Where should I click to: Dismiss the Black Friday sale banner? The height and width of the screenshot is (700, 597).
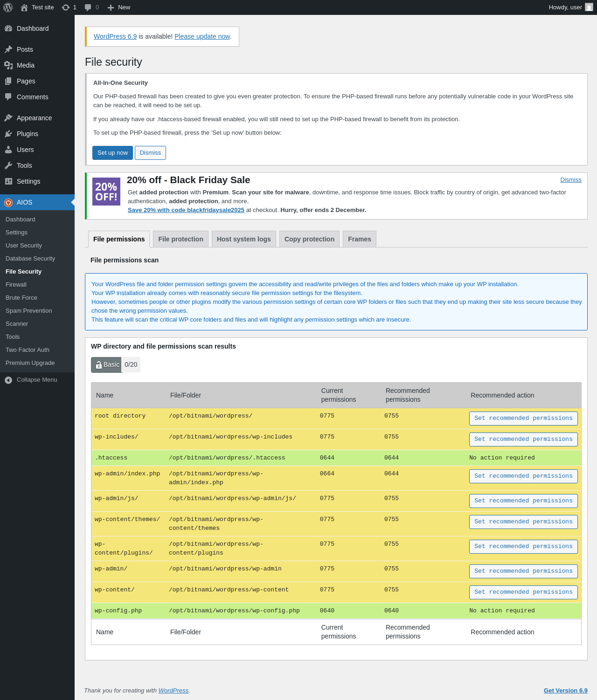tap(571, 180)
